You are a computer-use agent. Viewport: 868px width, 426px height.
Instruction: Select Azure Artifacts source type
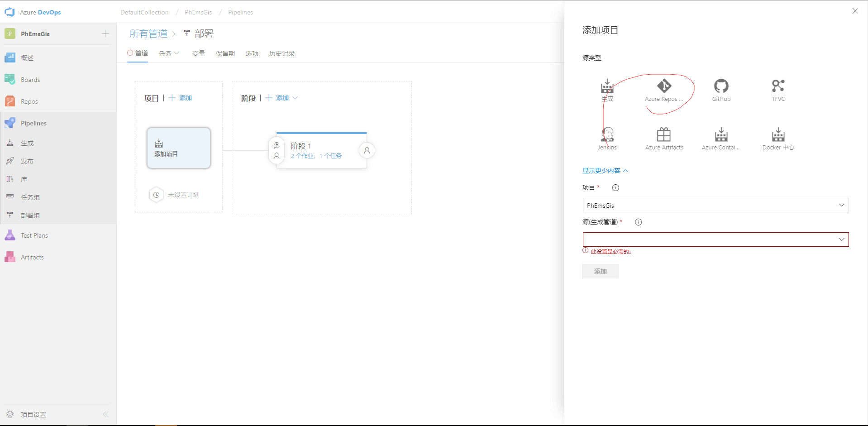(x=664, y=135)
